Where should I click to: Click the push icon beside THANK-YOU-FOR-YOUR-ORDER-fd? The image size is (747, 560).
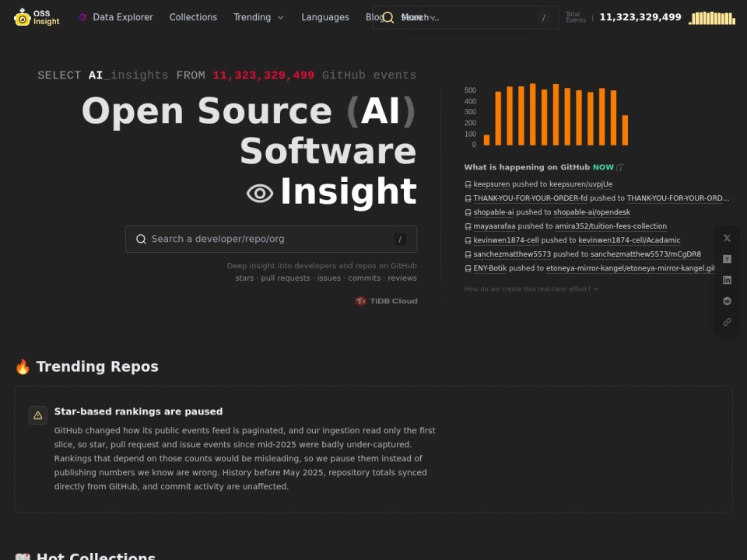[468, 198]
